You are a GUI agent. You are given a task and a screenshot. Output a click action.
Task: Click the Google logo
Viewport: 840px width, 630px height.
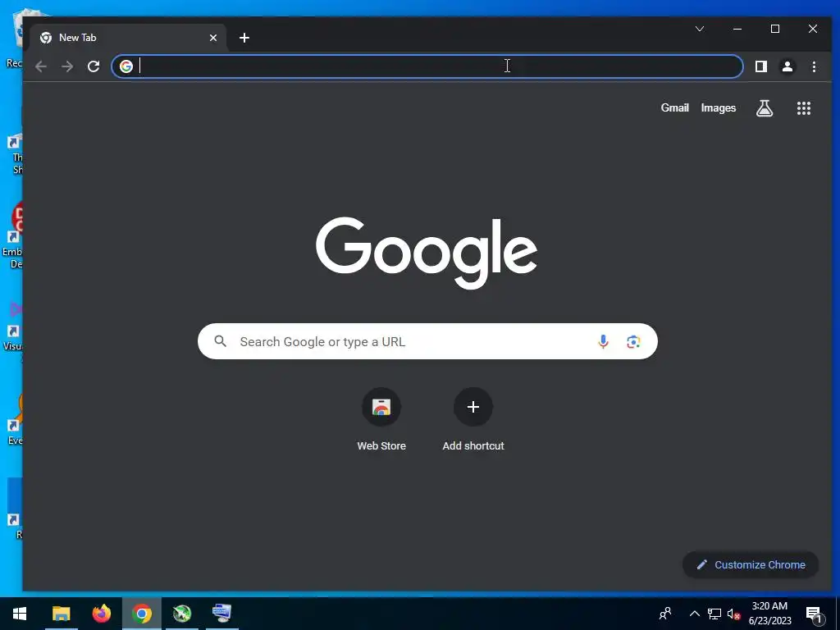427,252
